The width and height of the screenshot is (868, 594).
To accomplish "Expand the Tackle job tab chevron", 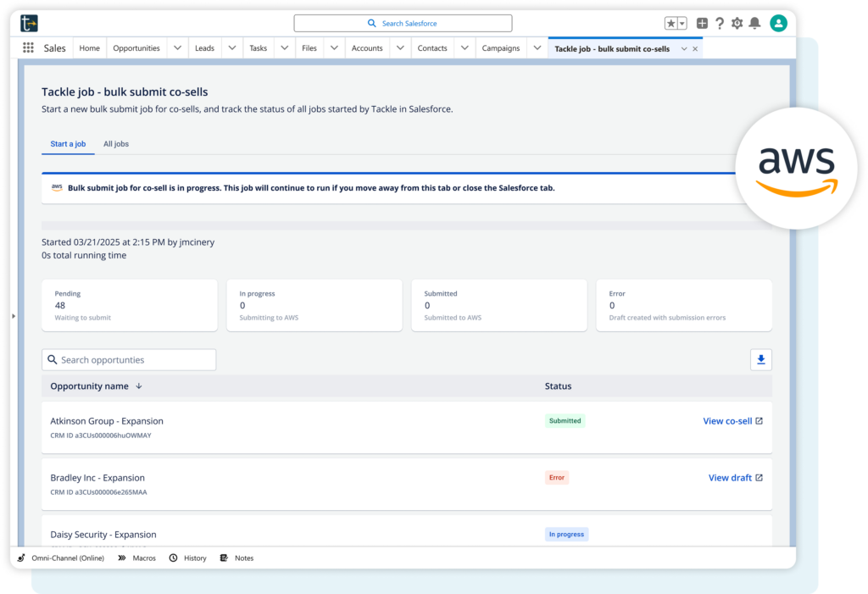I will click(x=684, y=48).
